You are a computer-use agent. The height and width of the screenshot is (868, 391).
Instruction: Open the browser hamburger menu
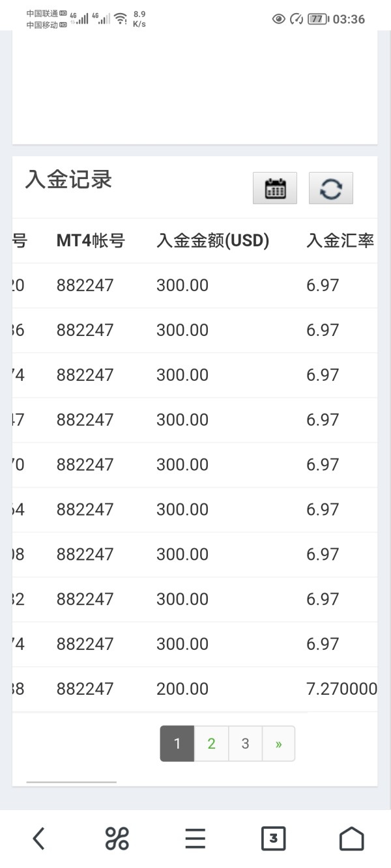[195, 838]
